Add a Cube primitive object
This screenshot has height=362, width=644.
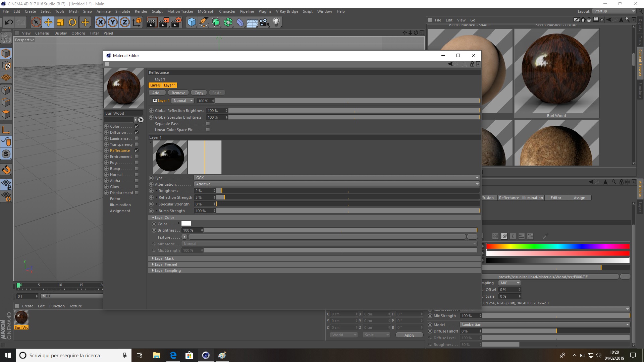[x=192, y=22]
